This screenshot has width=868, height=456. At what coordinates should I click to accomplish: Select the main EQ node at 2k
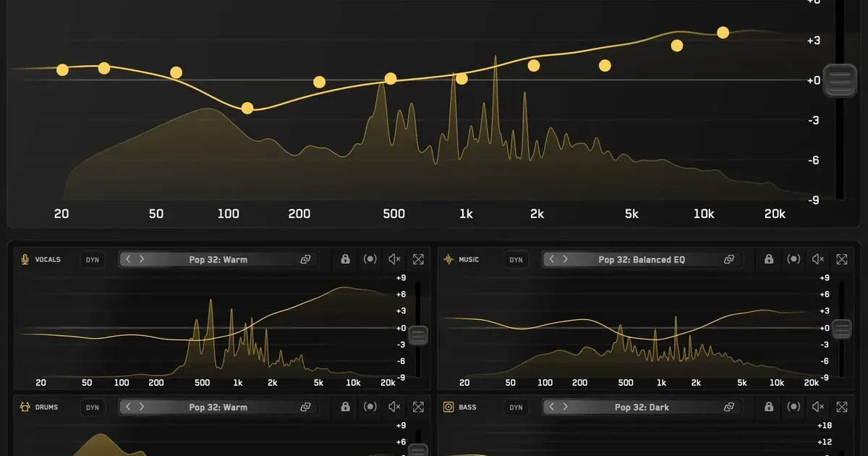(534, 65)
